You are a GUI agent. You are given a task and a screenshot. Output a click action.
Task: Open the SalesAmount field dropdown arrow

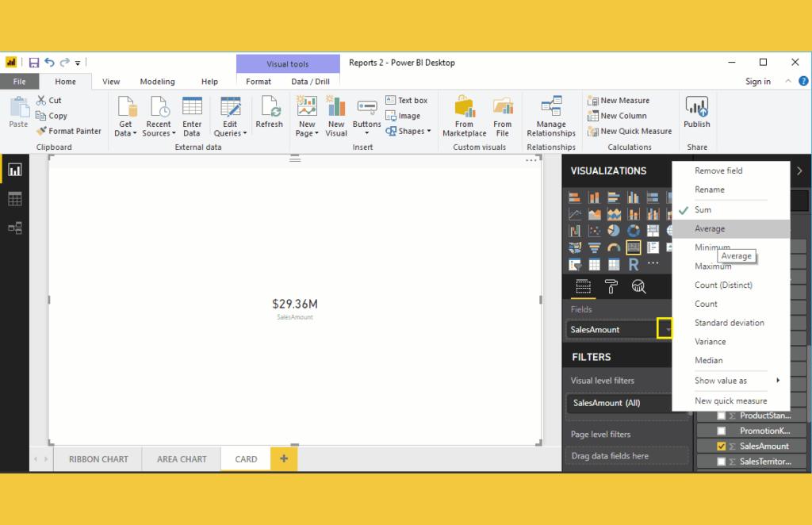click(665, 329)
